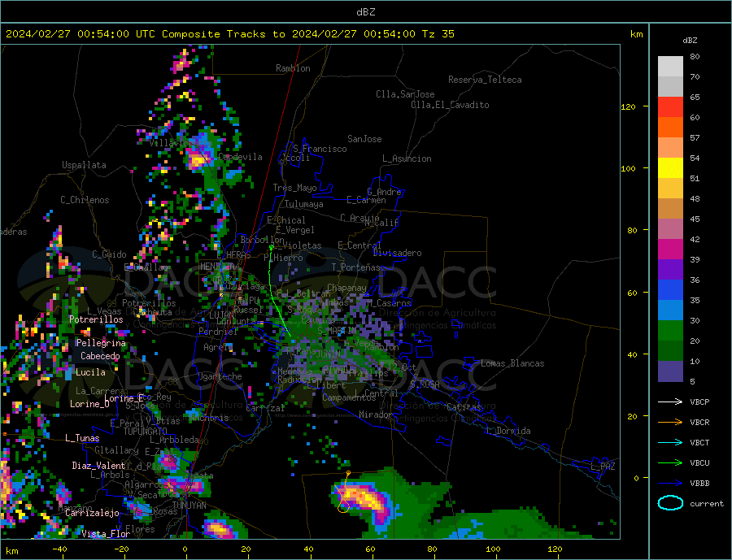Screen dimensions: 732x560
Task: Click the 'Clla.SanJose' place label
Action: tap(405, 94)
